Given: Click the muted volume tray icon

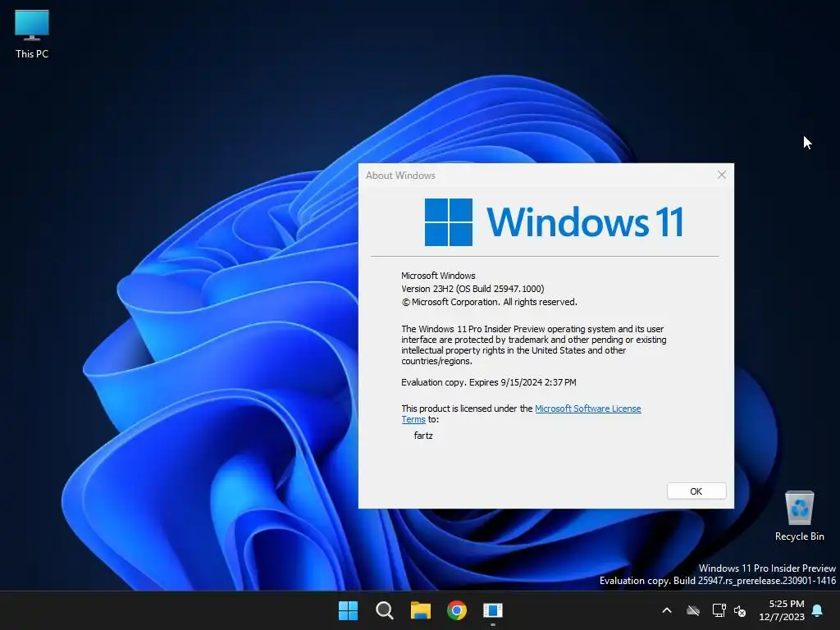Looking at the screenshot, I should 740,610.
